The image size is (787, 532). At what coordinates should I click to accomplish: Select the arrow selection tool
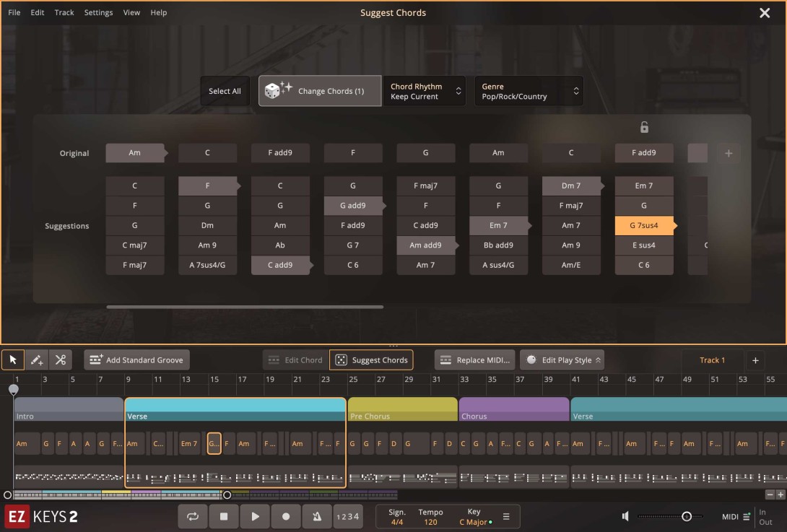[x=12, y=359]
